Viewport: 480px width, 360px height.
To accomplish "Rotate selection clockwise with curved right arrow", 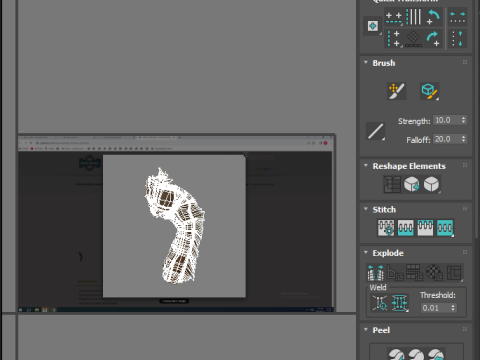I will coord(433,39).
